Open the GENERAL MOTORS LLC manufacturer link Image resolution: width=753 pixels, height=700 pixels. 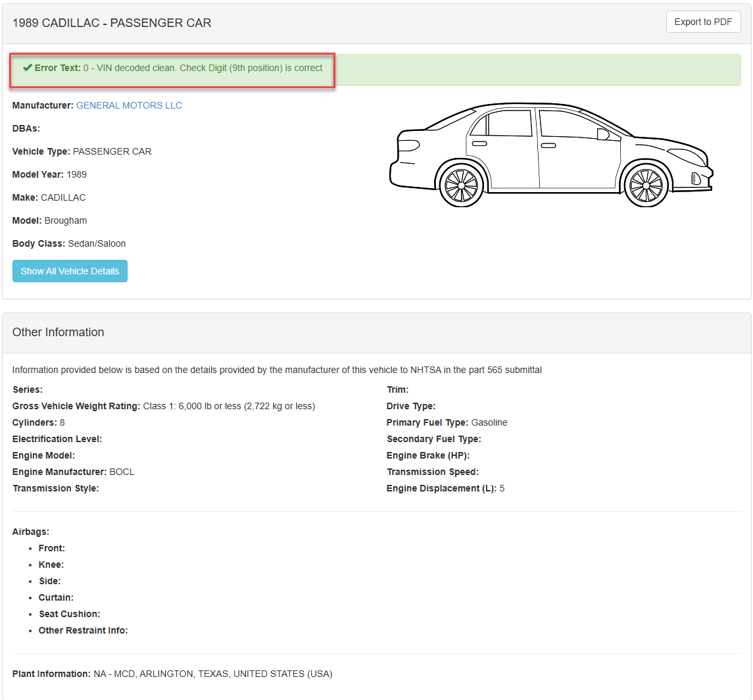click(129, 106)
